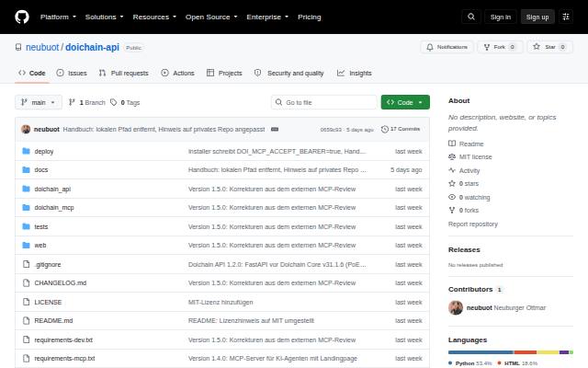Open the 0 Tags link

coord(125,102)
